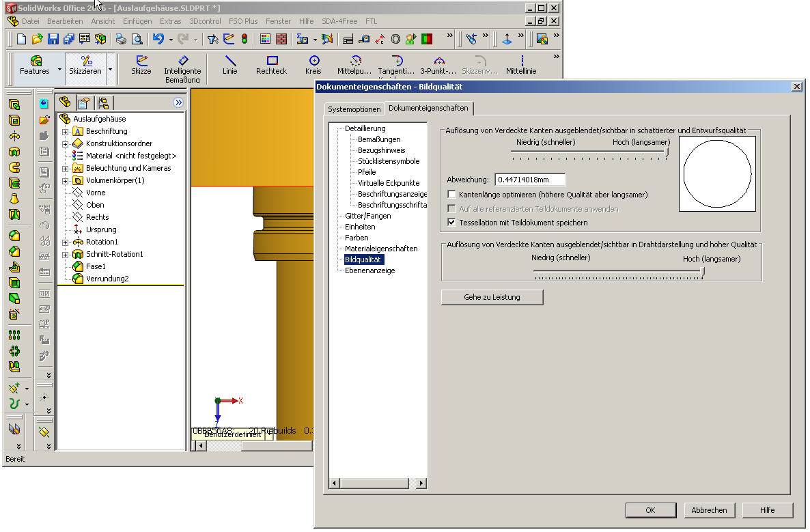Screen dimensions: 810x532
Task: Click the Hilfe button in dialog
Action: 767,509
